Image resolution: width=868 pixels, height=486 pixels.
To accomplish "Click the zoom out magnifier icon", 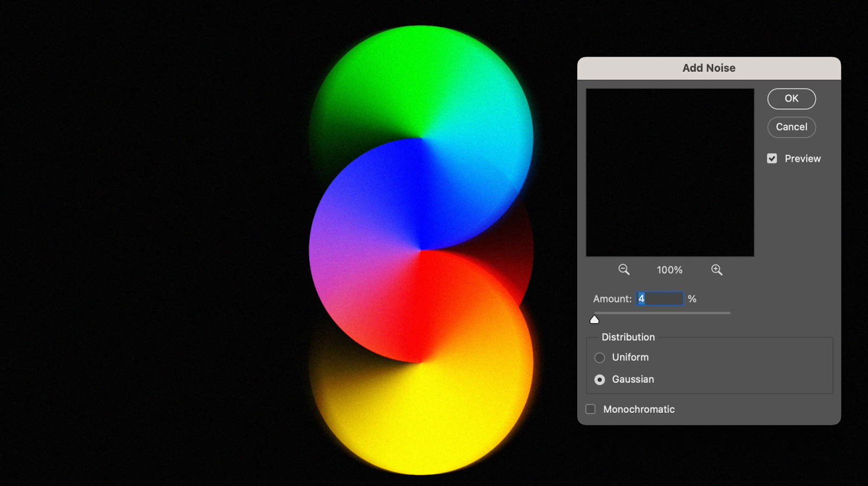I will [x=624, y=270].
